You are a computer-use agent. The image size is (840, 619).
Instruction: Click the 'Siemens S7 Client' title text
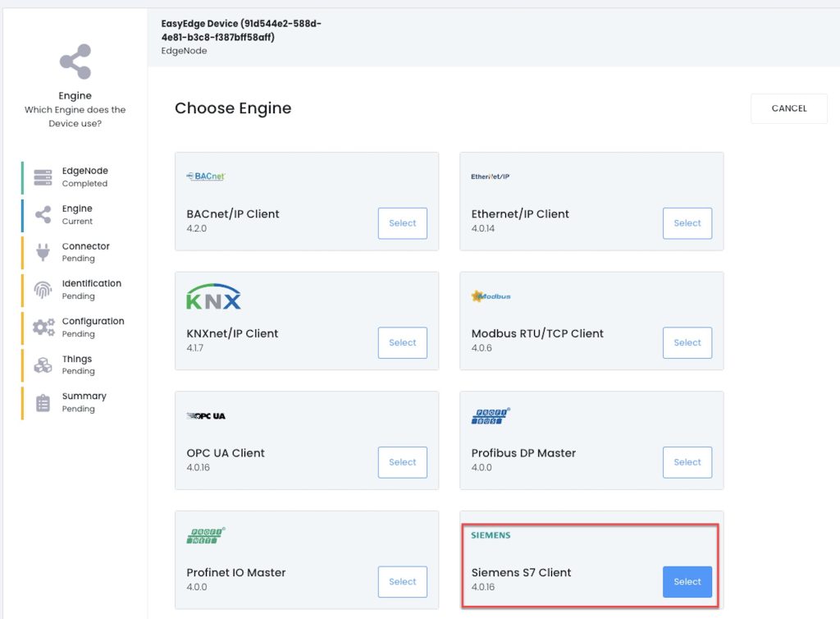click(x=521, y=572)
